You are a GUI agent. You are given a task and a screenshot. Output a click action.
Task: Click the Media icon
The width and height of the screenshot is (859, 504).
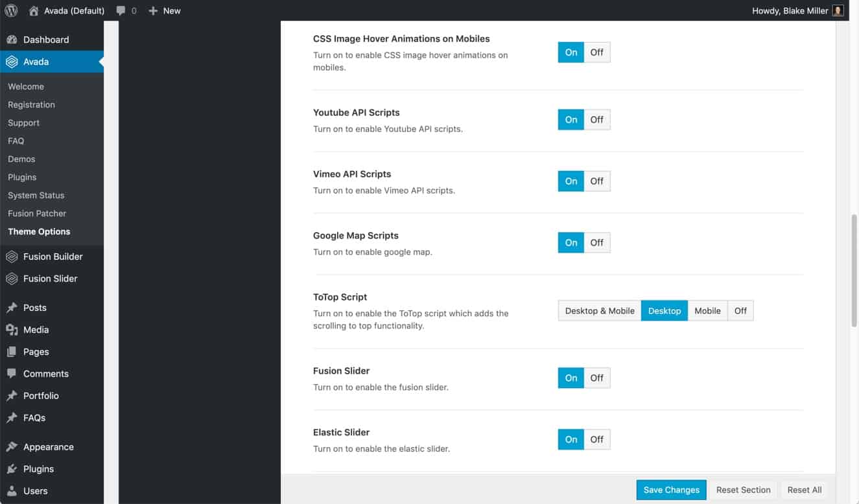tap(12, 330)
